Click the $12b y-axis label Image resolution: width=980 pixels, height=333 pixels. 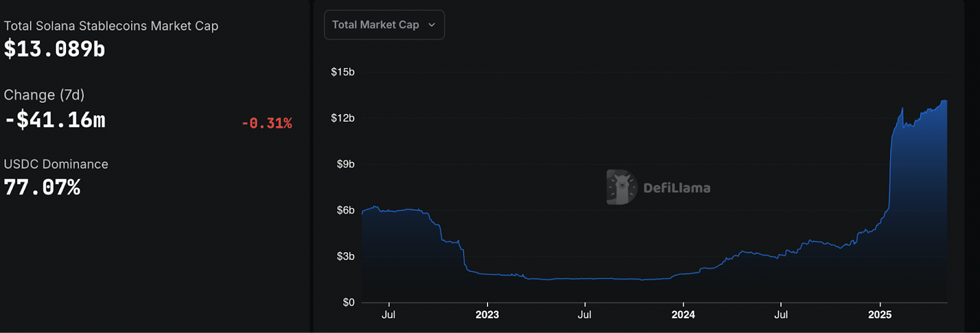click(342, 118)
